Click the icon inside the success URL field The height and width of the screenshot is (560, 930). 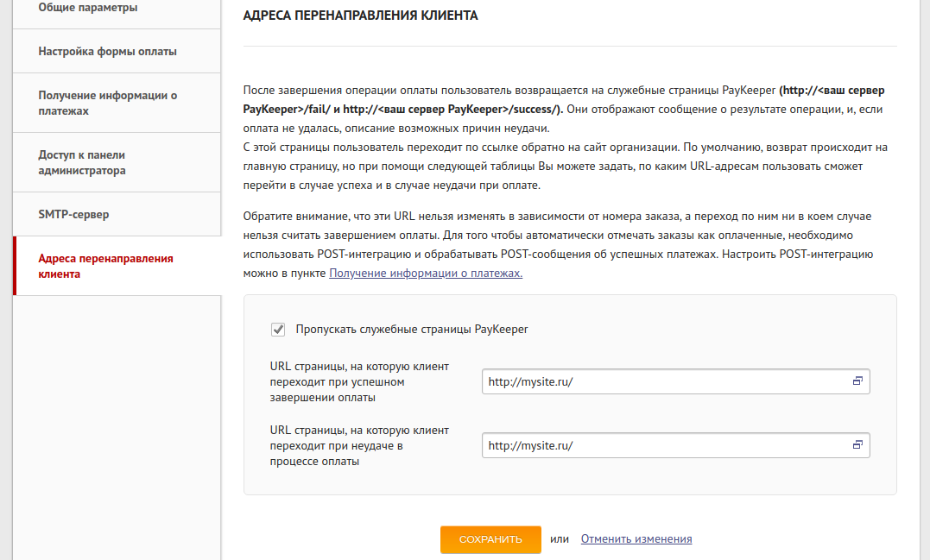(857, 381)
